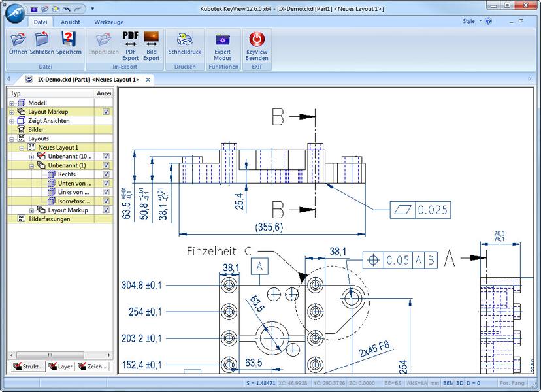541x392 pixels.
Task: Expand the Unbenannt (10... node
Action: [x=31, y=157]
